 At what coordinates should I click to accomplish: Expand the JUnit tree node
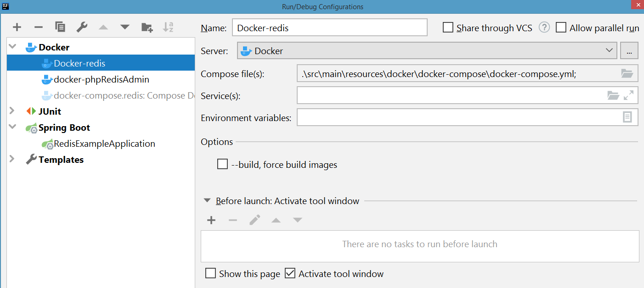(x=12, y=111)
